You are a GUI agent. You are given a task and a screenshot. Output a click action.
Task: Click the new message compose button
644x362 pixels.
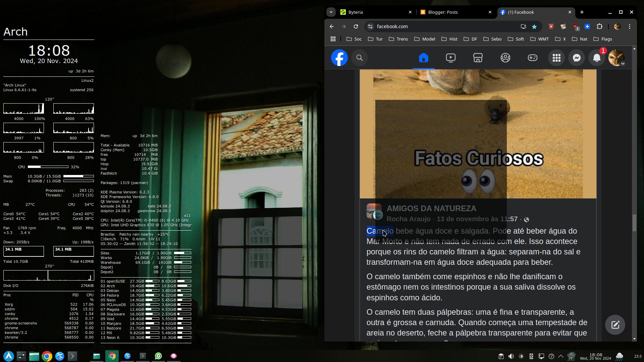click(615, 324)
